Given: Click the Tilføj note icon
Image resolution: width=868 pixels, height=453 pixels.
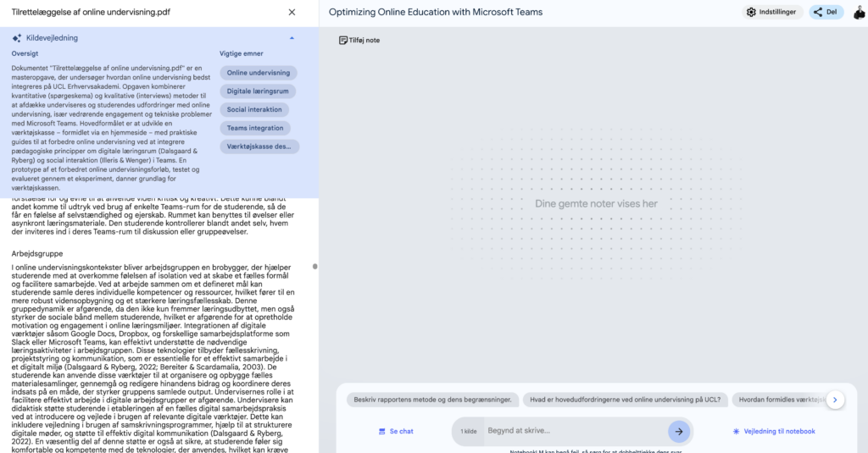Looking at the screenshot, I should 342,41.
